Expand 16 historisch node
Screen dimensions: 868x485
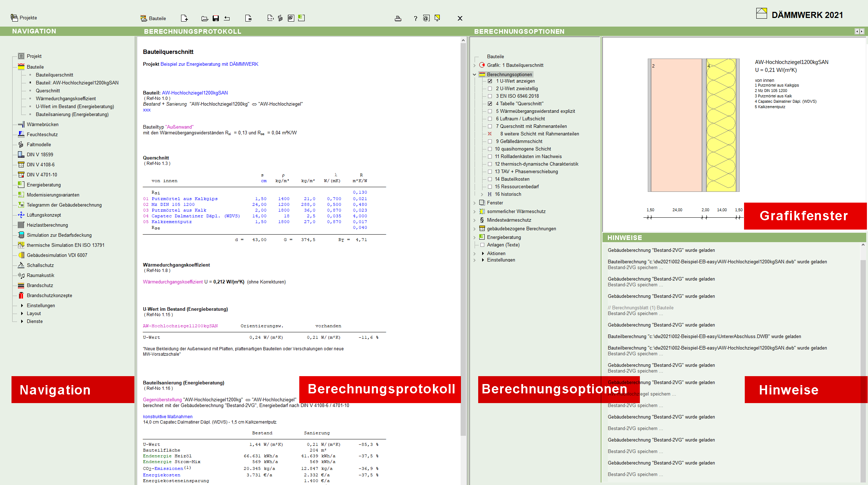click(482, 194)
